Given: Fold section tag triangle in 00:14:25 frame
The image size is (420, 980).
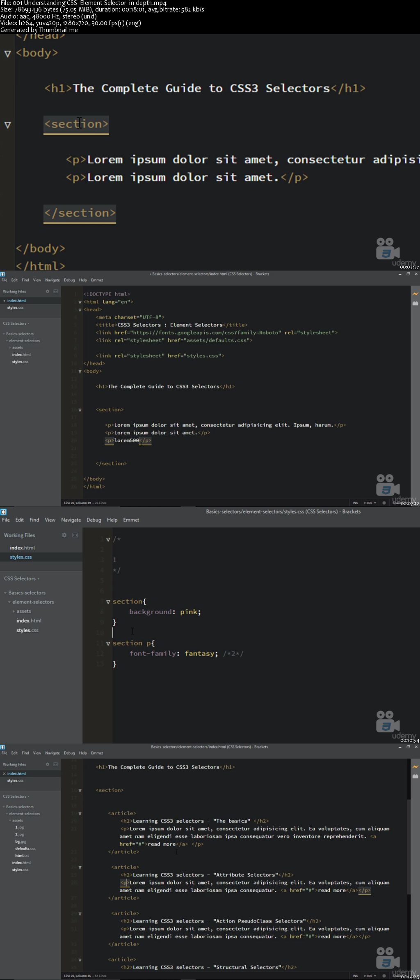Looking at the screenshot, I should click(x=80, y=790).
